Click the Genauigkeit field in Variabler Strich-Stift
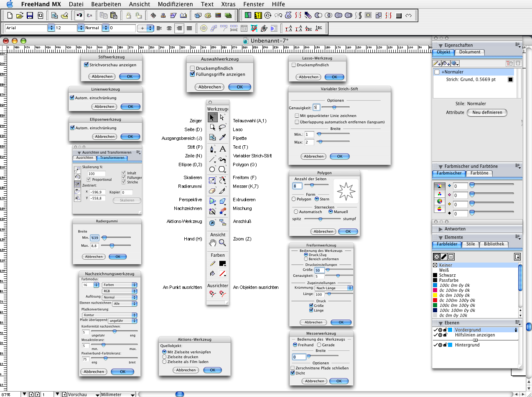The height and width of the screenshot is (397, 532). point(316,108)
